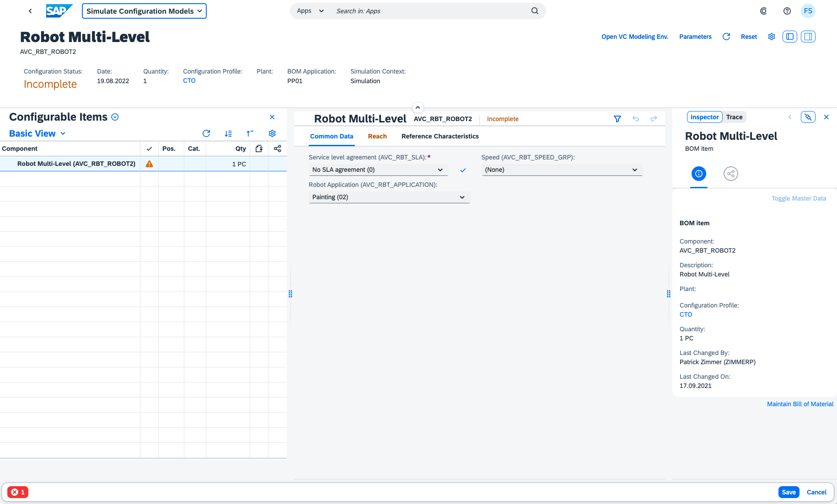Click the redo arrow icon
Screen dimensions: 837x504
click(654, 119)
